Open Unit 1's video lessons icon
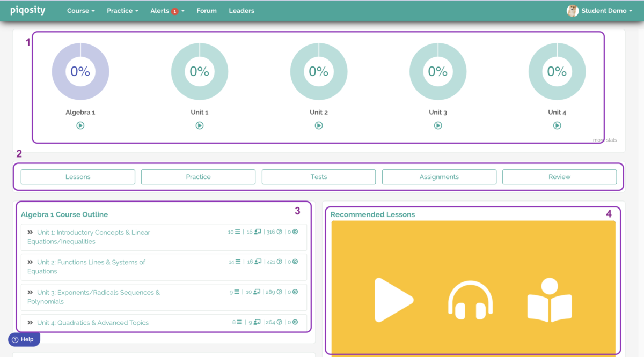644x357 pixels. [x=257, y=231]
